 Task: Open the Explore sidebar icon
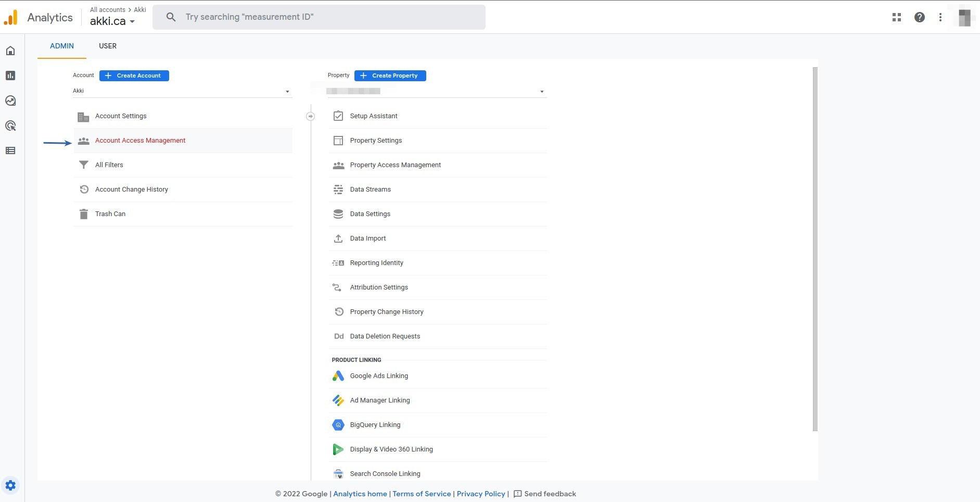click(x=10, y=101)
